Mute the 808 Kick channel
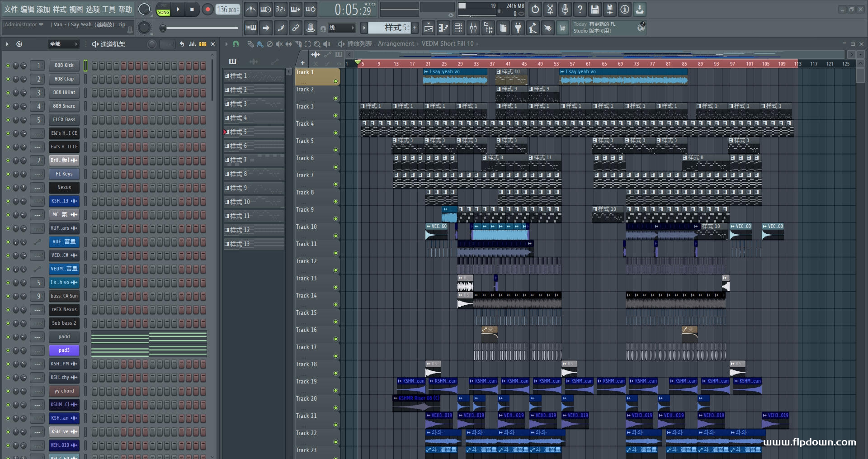 pyautogui.click(x=8, y=66)
